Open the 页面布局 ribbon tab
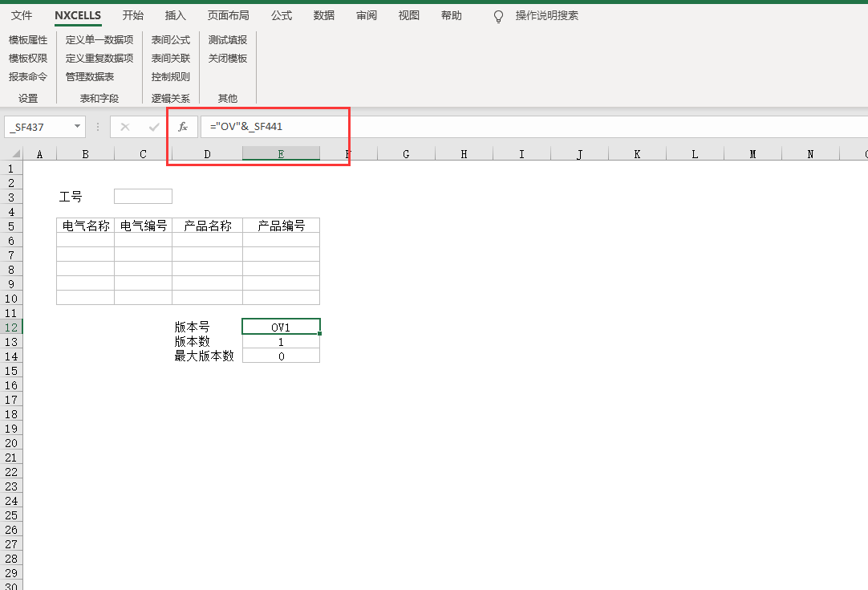Viewport: 868px width, 590px height. 228,16
